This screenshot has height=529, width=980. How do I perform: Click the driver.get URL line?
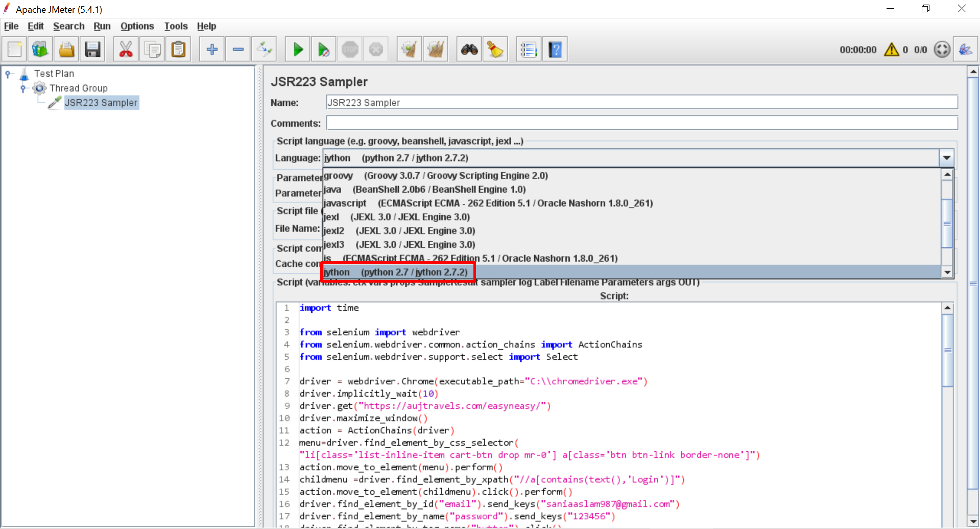pyautogui.click(x=425, y=406)
